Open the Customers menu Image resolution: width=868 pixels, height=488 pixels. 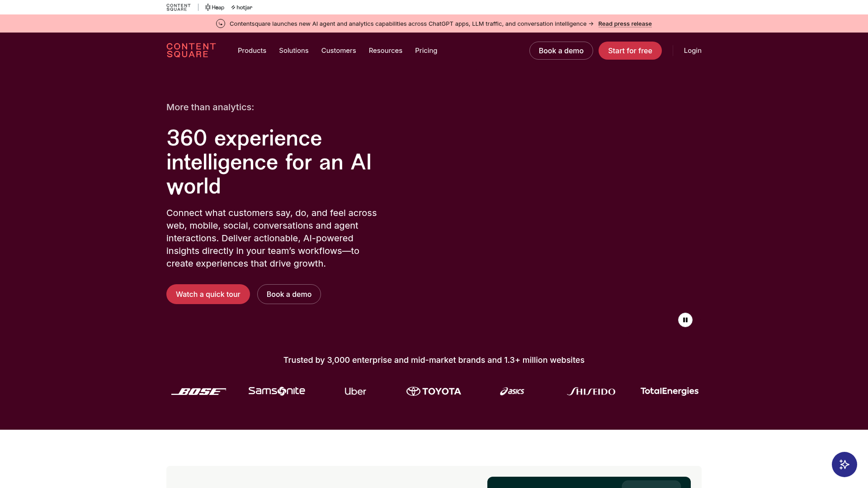(339, 51)
